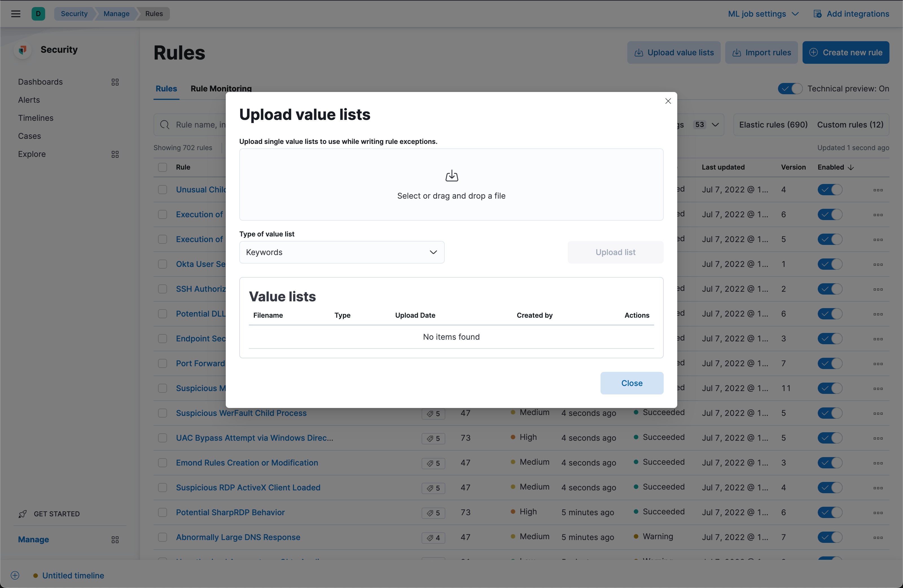
Task: Click the Manage breadcrumb
Action: pyautogui.click(x=116, y=14)
